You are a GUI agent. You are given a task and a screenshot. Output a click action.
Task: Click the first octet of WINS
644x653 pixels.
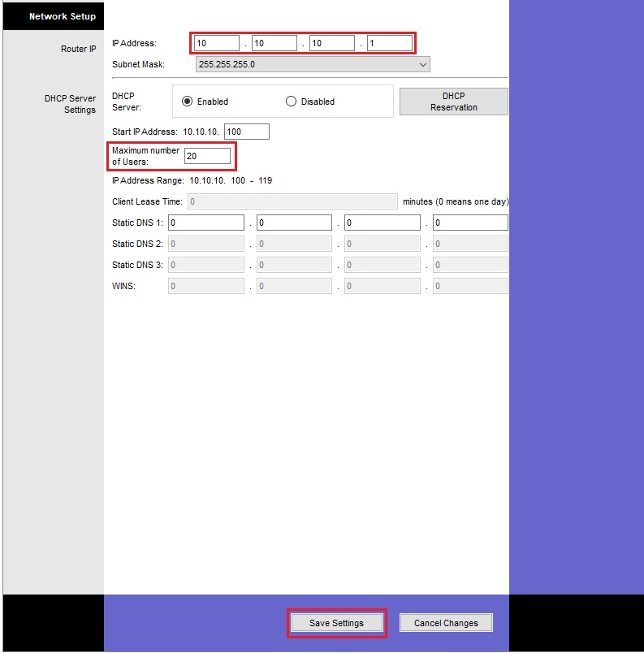pos(206,286)
